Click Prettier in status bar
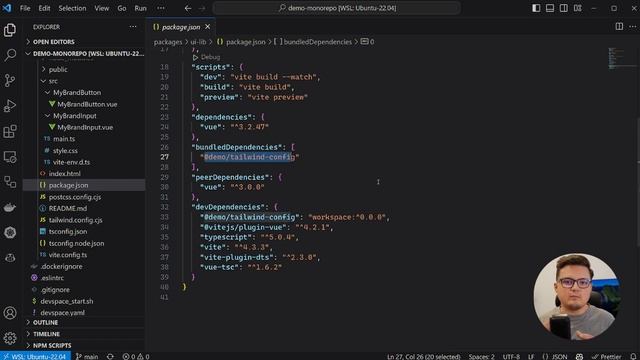640x360 pixels. click(x=607, y=356)
